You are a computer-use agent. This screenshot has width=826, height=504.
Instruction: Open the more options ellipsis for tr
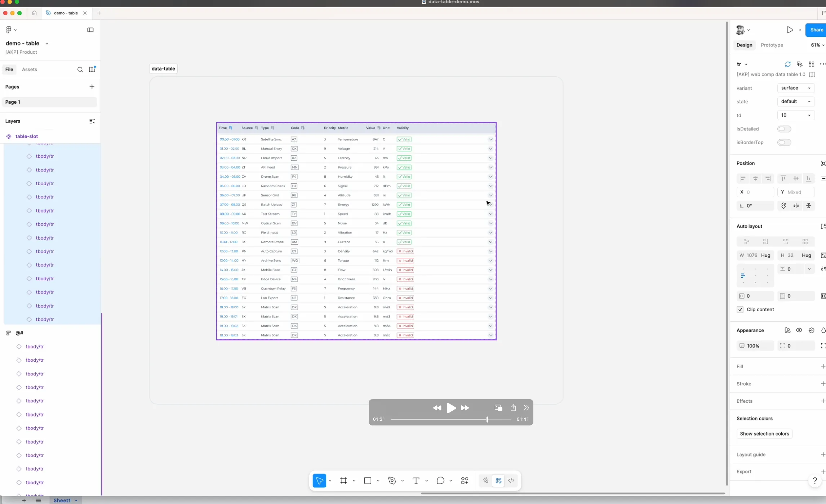(822, 64)
